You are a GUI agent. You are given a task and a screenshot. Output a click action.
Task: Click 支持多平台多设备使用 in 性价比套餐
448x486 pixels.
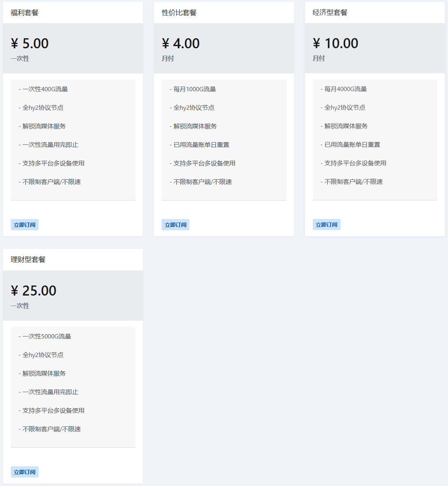(x=203, y=163)
